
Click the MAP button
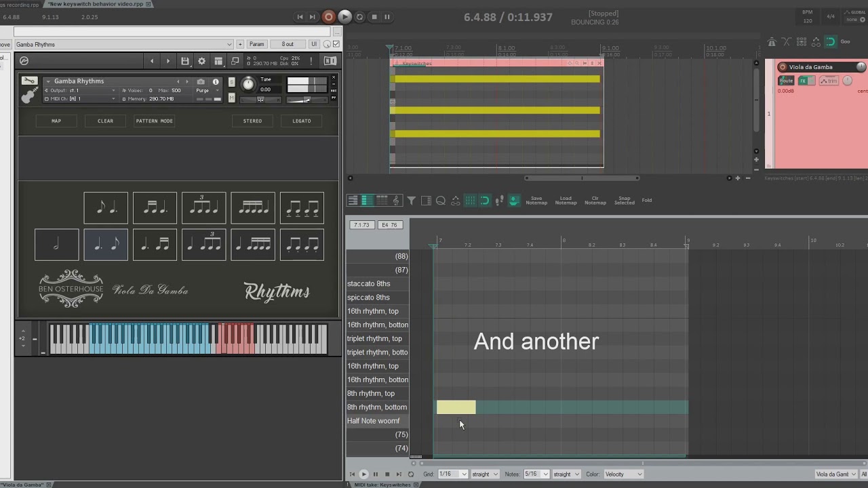[56, 121]
